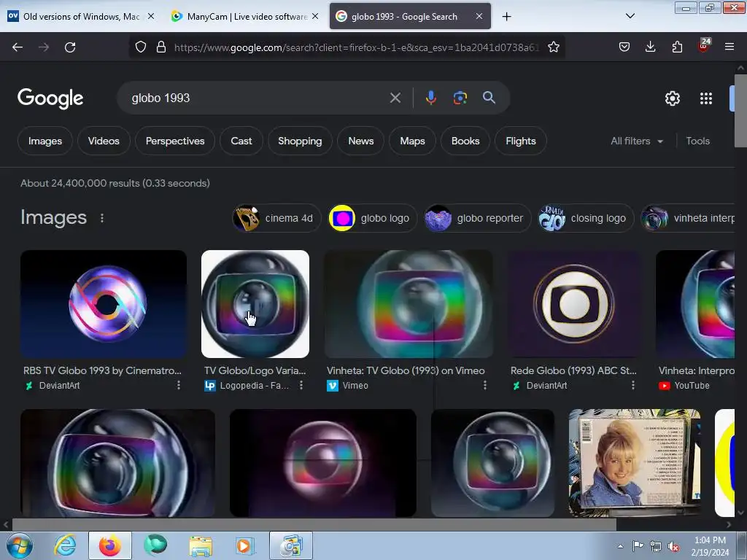Switch to Firefox in the taskbar
Screen dimensions: 747x560
pyautogui.click(x=110, y=545)
